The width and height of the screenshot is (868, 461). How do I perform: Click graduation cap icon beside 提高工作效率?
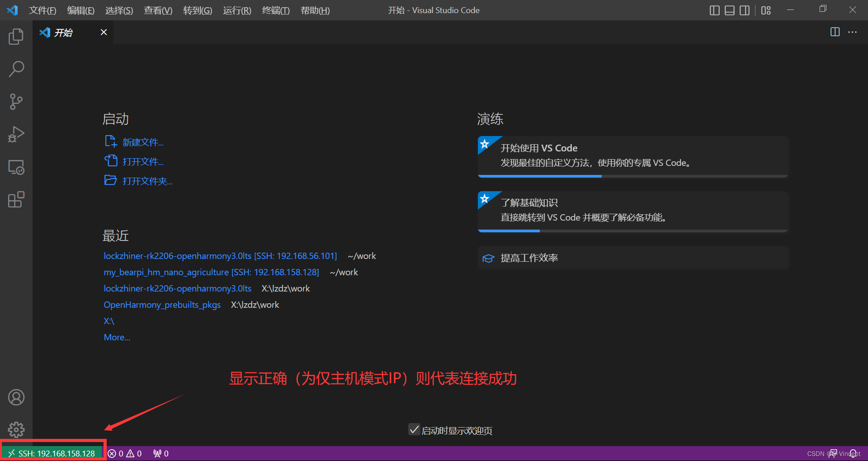click(x=488, y=258)
